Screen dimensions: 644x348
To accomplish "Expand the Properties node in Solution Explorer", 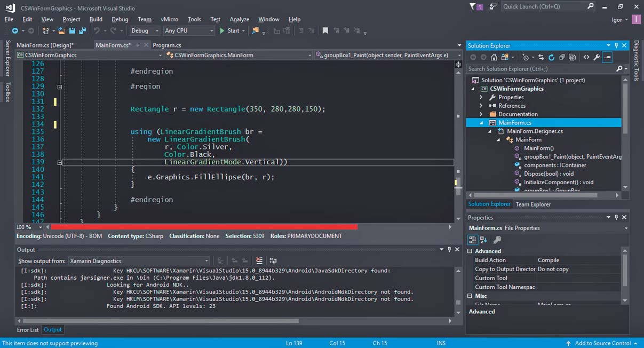I will [x=481, y=97].
